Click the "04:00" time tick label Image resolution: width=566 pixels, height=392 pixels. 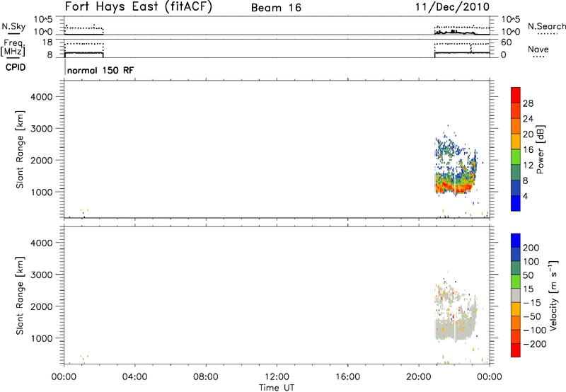pyautogui.click(x=134, y=377)
